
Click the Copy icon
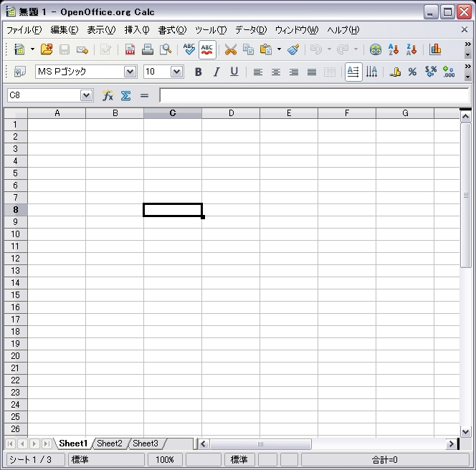tap(248, 49)
